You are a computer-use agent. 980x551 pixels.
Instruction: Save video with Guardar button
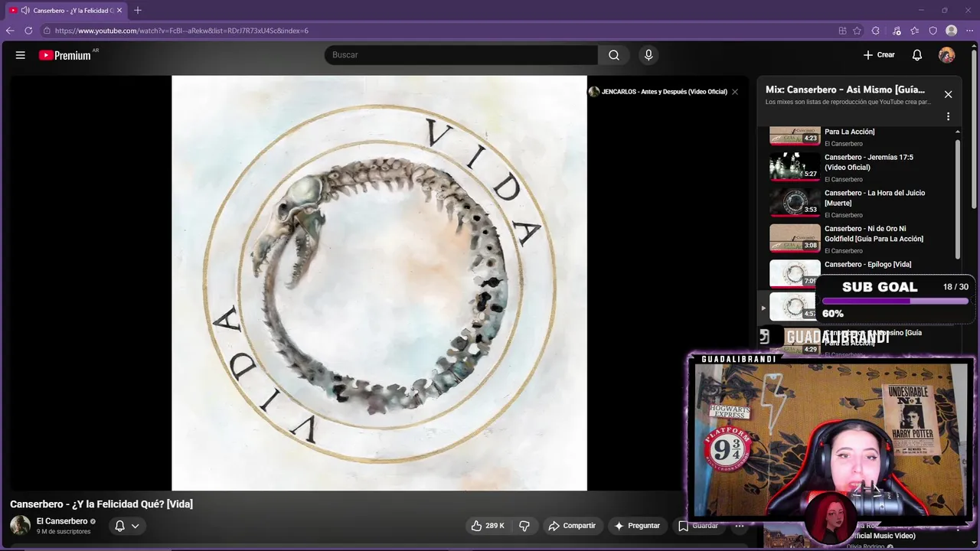(x=697, y=526)
